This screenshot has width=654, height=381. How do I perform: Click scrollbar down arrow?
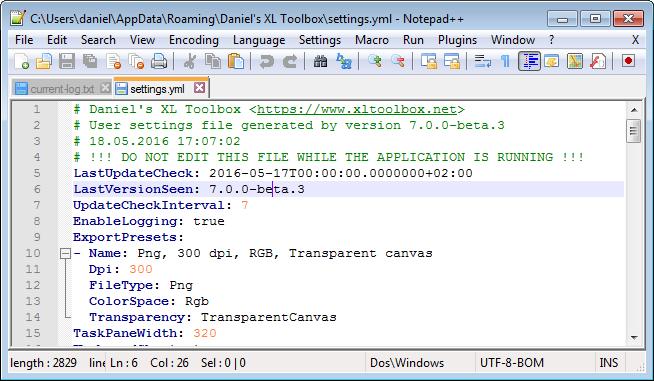pyautogui.click(x=634, y=337)
